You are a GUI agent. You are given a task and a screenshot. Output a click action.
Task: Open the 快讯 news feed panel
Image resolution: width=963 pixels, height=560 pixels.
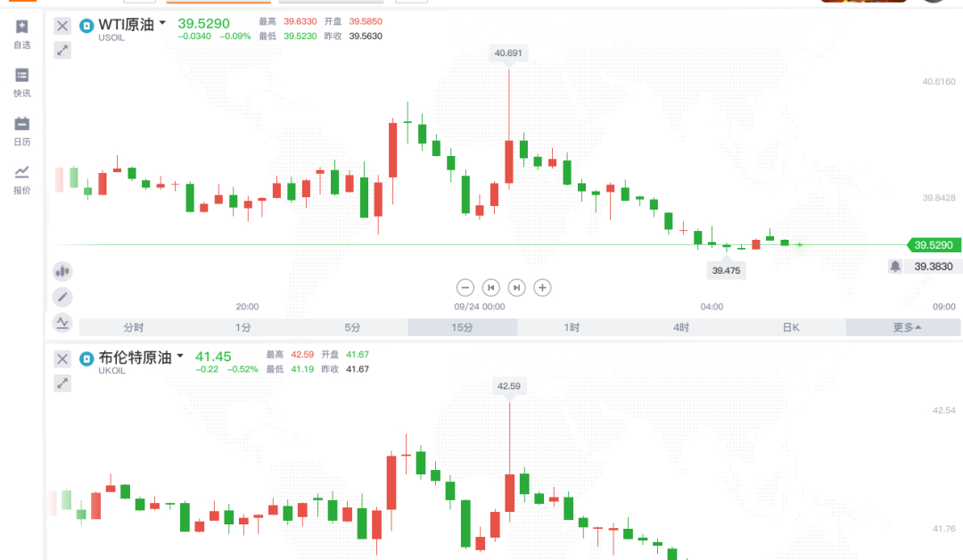point(21,83)
